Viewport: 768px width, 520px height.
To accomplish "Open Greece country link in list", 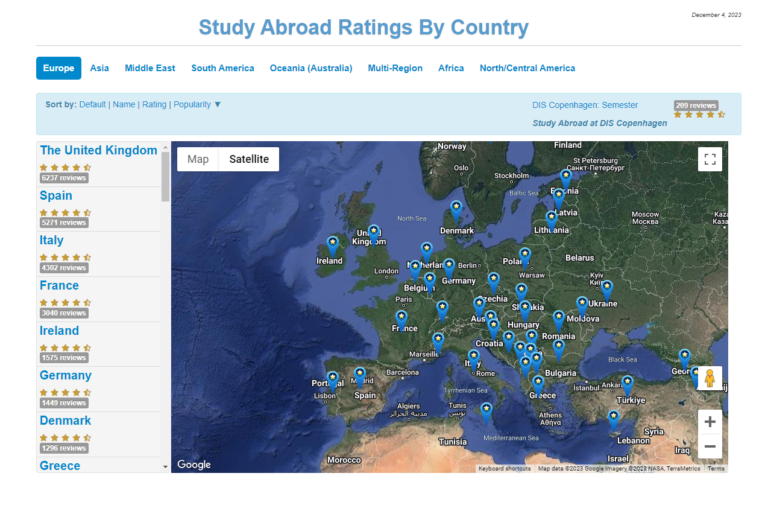I will coord(60,466).
